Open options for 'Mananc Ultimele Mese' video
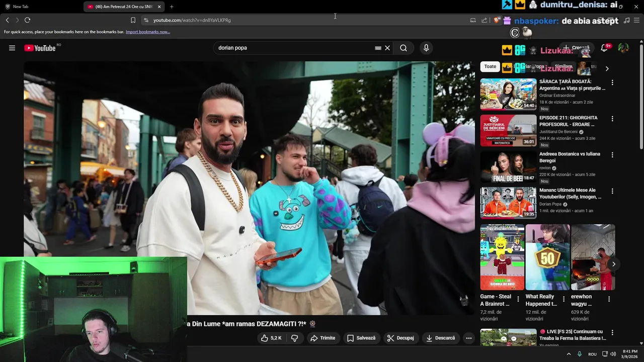Image resolution: width=644 pixels, height=362 pixels. pos(612,191)
